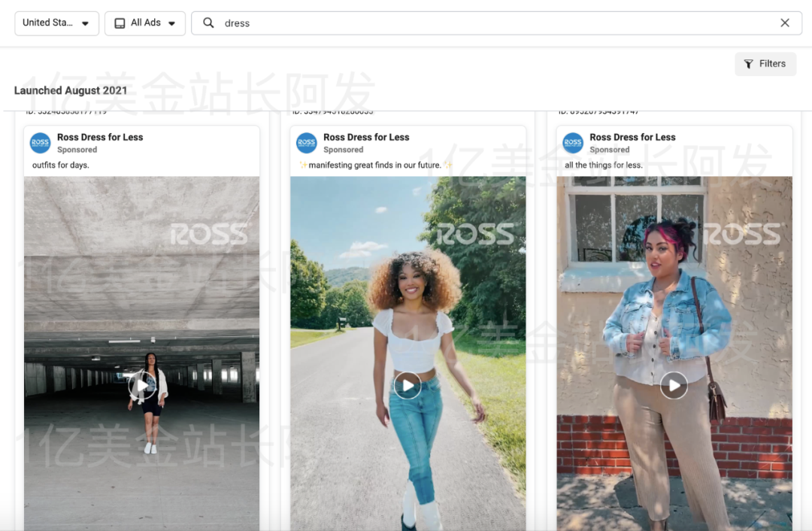Click the 'Launched August 2021' heading
The height and width of the screenshot is (531, 812).
tap(71, 91)
